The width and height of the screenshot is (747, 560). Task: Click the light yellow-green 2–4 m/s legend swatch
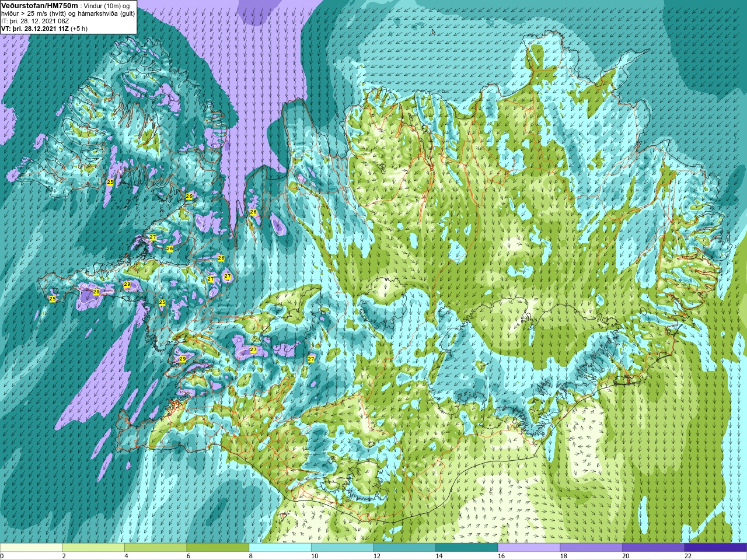pyautogui.click(x=93, y=548)
